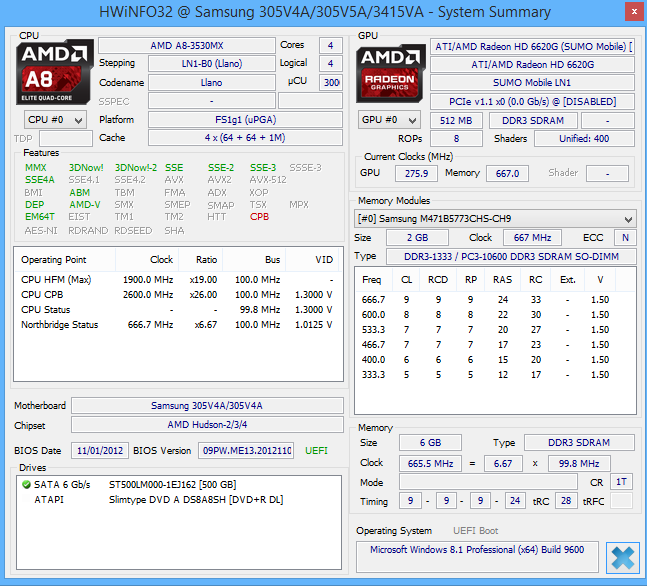Click the CPB feature flag in red
This screenshot has height=586, width=647.
coord(259,217)
